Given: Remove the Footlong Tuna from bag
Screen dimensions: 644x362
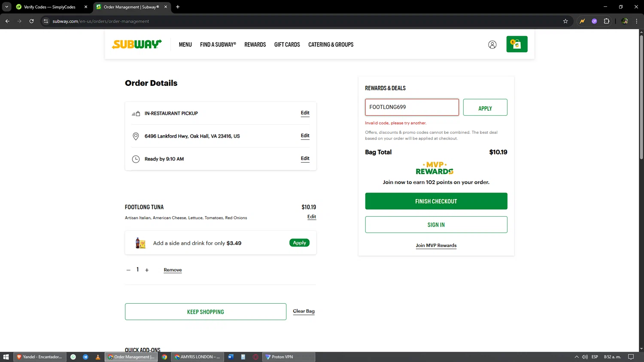Looking at the screenshot, I should [173, 270].
